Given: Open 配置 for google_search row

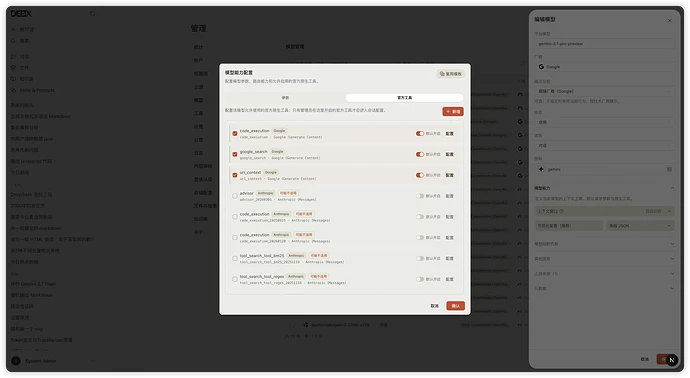Looking at the screenshot, I should click(x=449, y=154).
